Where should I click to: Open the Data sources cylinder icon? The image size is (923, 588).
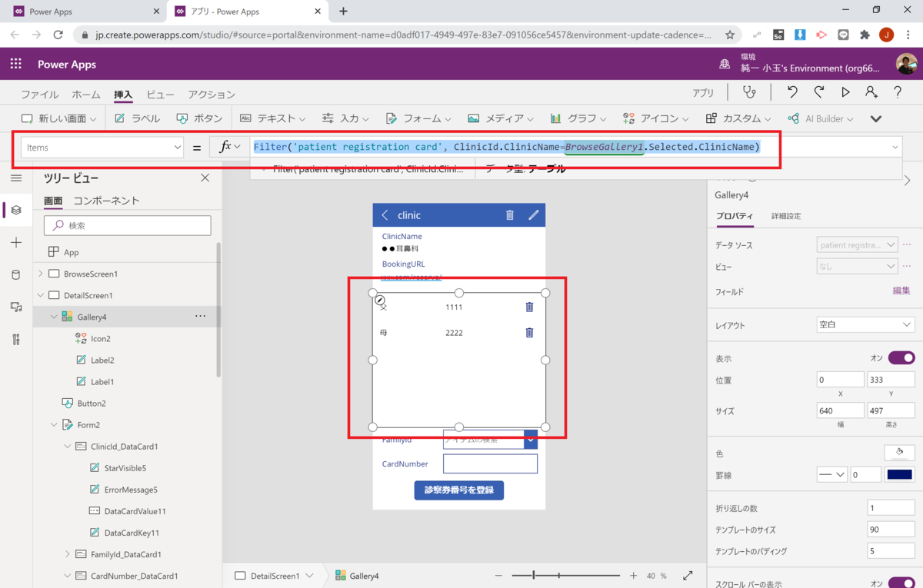(x=16, y=274)
